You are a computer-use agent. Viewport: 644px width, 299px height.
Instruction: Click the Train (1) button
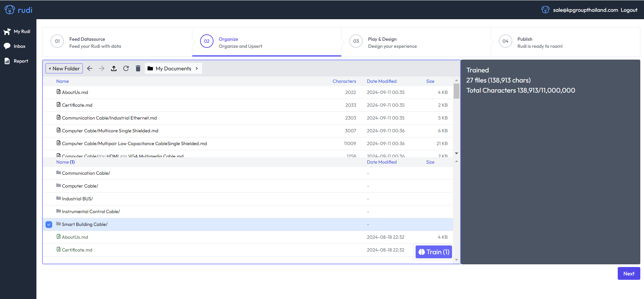click(433, 252)
